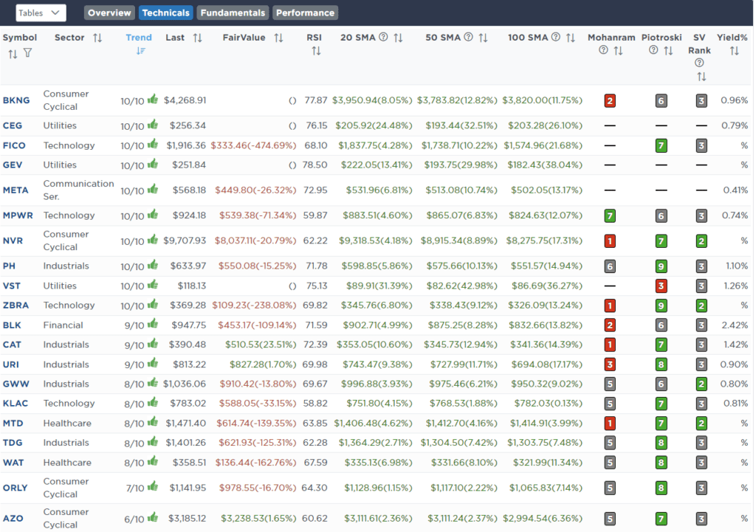Show help for 100 SMA
The height and width of the screenshot is (532, 756).
[x=556, y=37]
